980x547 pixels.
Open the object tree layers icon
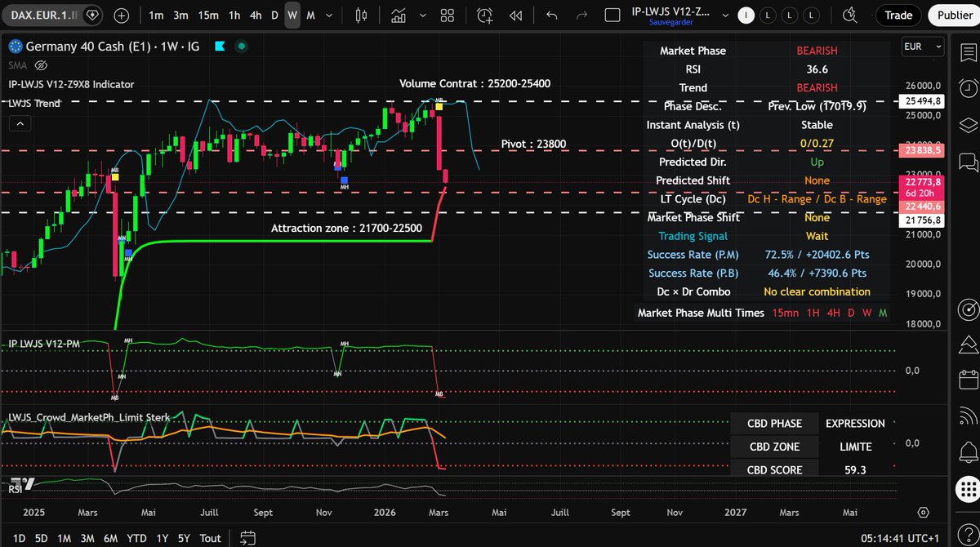(967, 125)
